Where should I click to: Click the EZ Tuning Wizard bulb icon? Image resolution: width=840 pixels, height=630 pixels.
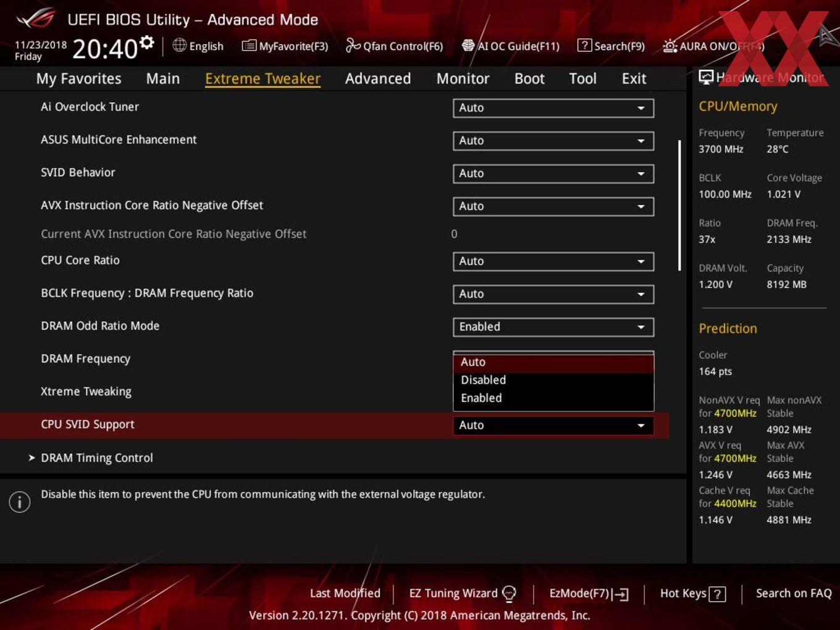coord(509,594)
